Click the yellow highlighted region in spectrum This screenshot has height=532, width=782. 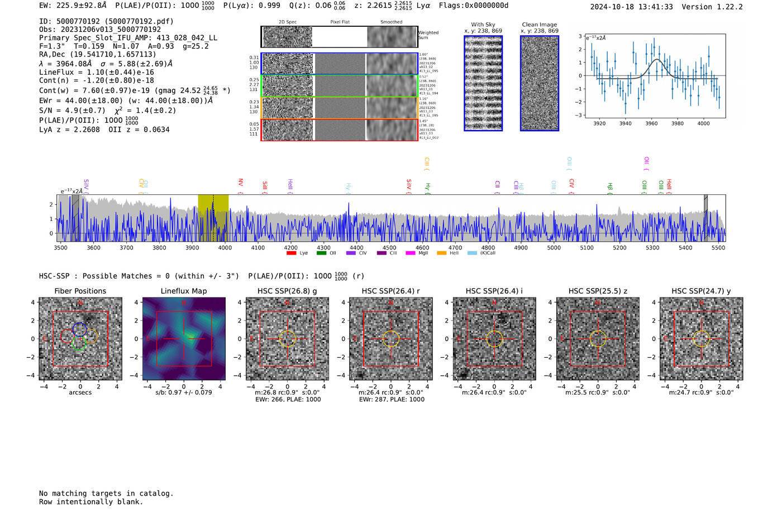pos(213,218)
